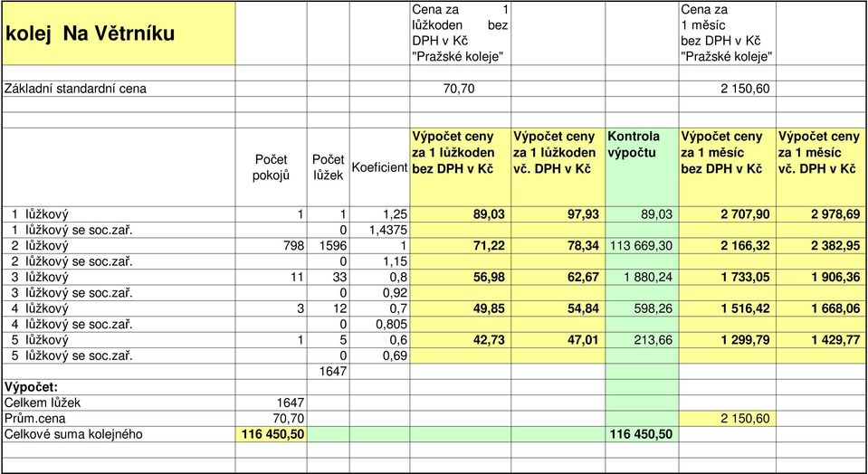This screenshot has height=474, width=868.
Task: Click the 'Celkem lůžek' row label
Action: click(x=43, y=403)
